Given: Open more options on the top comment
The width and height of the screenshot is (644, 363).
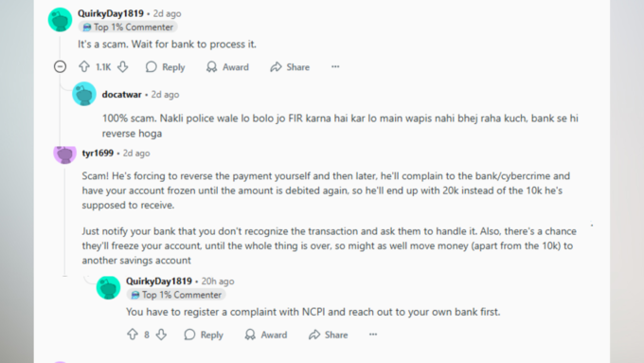Looking at the screenshot, I should (335, 66).
